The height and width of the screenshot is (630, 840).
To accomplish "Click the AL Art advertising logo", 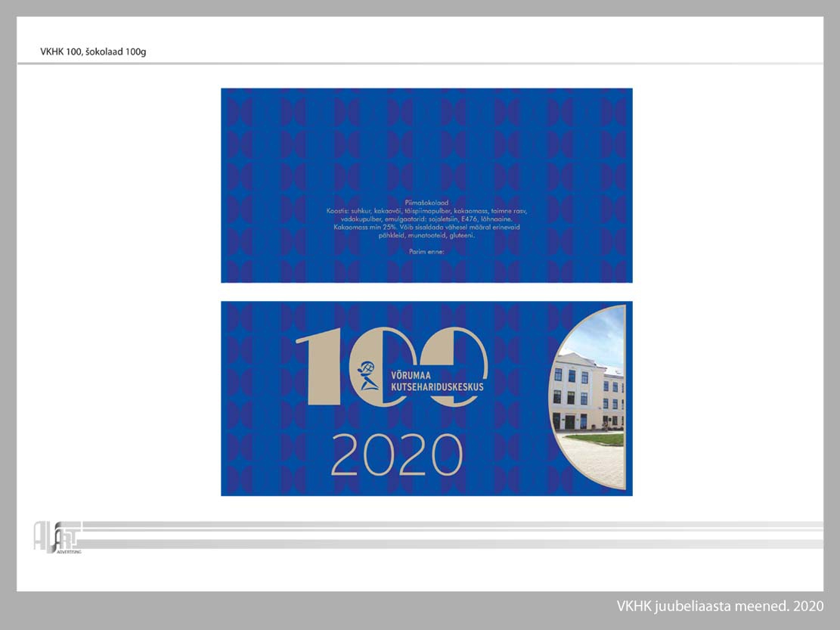I will (x=57, y=536).
